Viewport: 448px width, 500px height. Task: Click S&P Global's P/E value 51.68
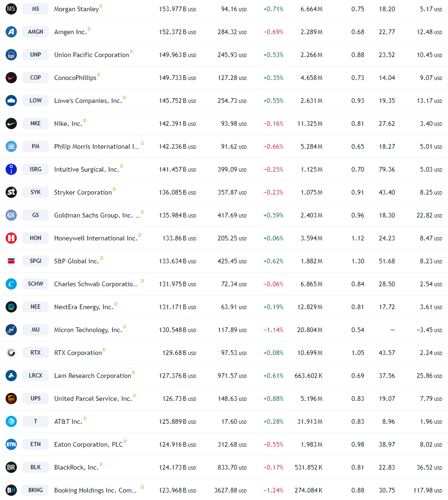coord(387,261)
